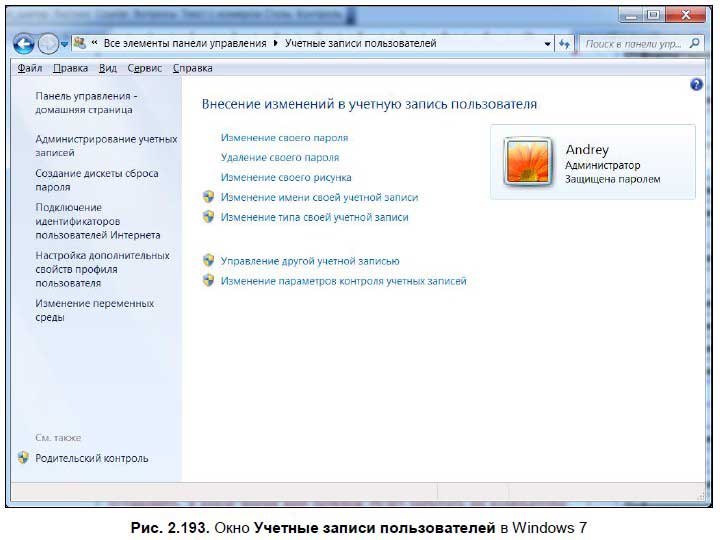Open the Файл menu
Viewport: 720px width, 540px height.
click(29, 68)
